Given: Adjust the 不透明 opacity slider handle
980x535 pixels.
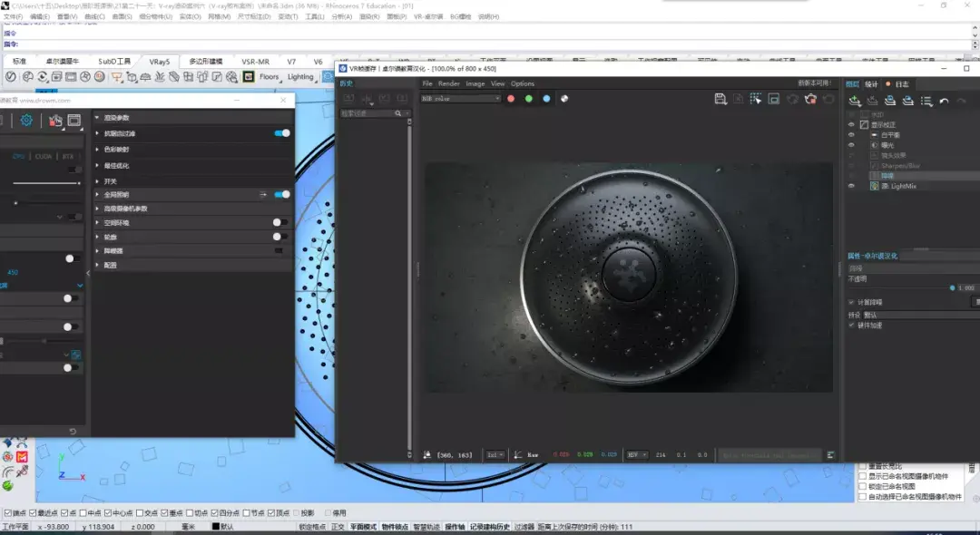Looking at the screenshot, I should point(952,287).
